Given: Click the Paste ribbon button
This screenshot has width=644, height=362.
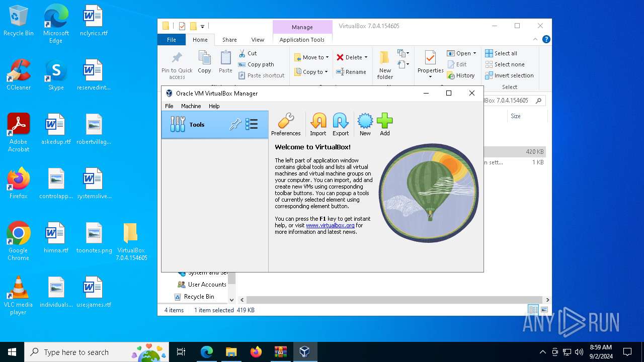Looking at the screenshot, I should click(225, 62).
